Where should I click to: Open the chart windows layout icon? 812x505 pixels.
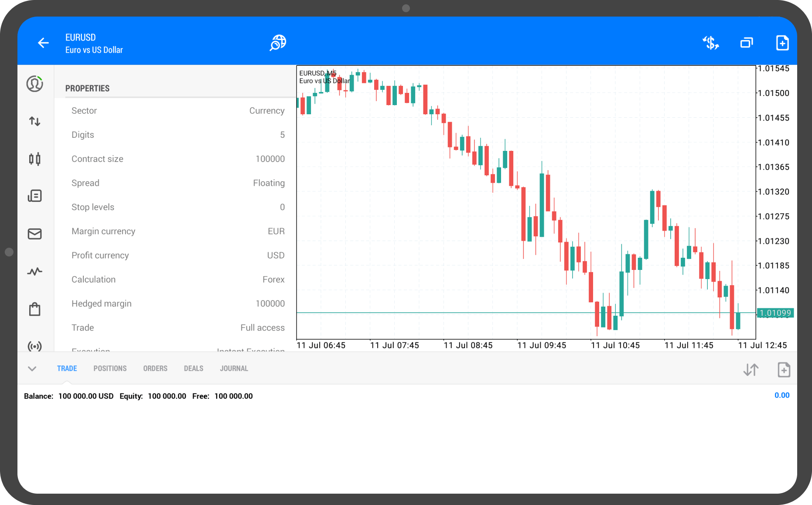(x=747, y=43)
